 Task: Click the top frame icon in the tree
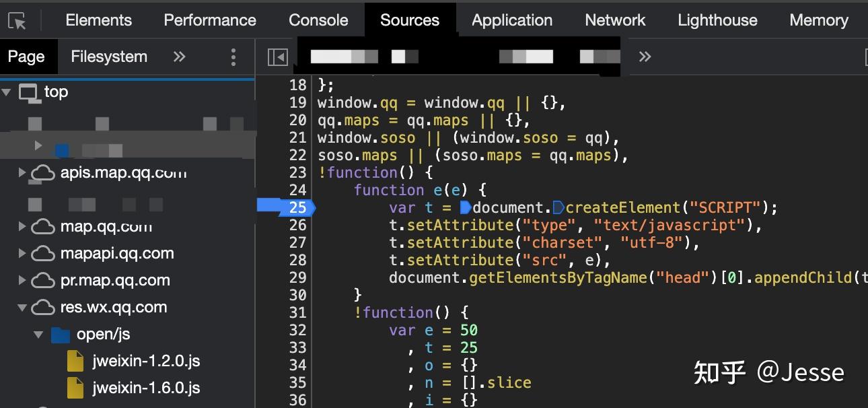pos(30,92)
